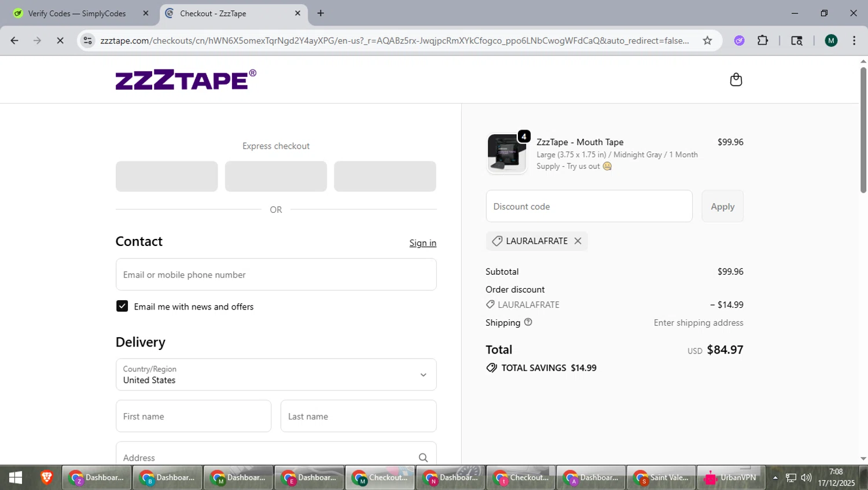Click the shipping info question mark icon
Screen dimensions: 868x490
point(528,322)
